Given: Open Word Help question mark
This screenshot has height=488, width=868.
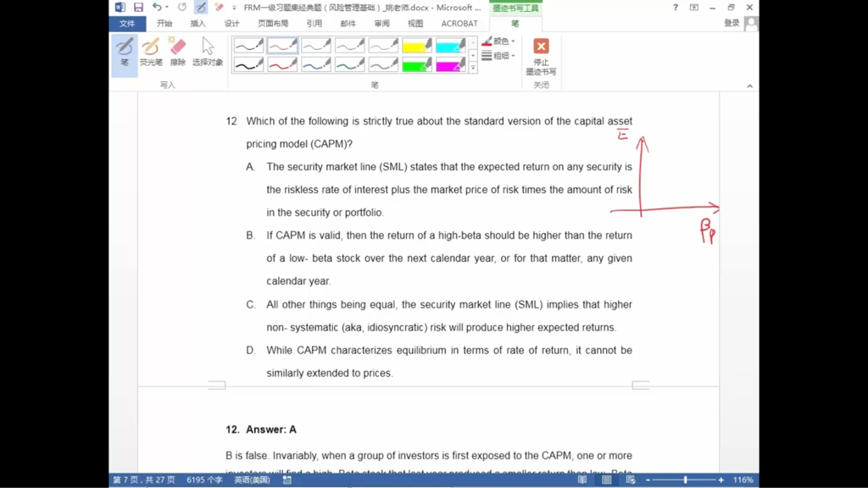Looking at the screenshot, I should click(x=676, y=7).
